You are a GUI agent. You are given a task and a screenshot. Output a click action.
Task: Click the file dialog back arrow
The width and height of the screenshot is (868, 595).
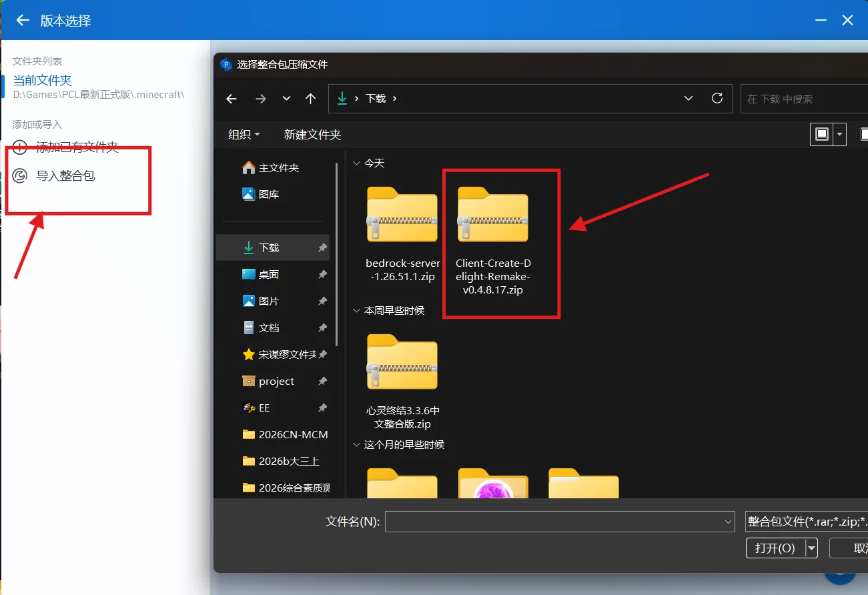coord(232,99)
